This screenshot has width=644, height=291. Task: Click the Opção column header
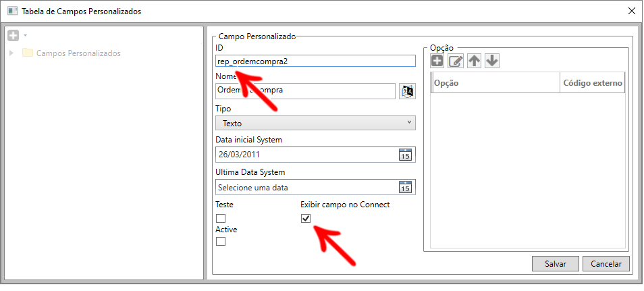coord(495,82)
